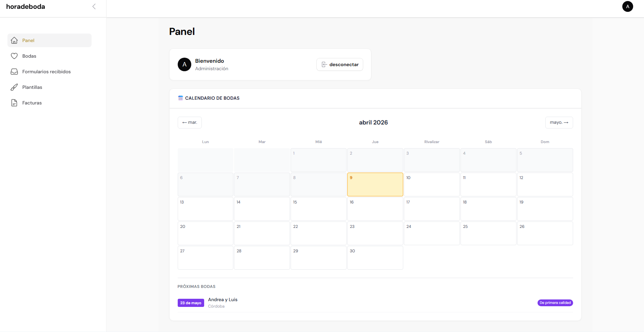Viewport: 644px width, 332px height.
Task: Click the Bodas heart icon
Action: pyautogui.click(x=14, y=56)
